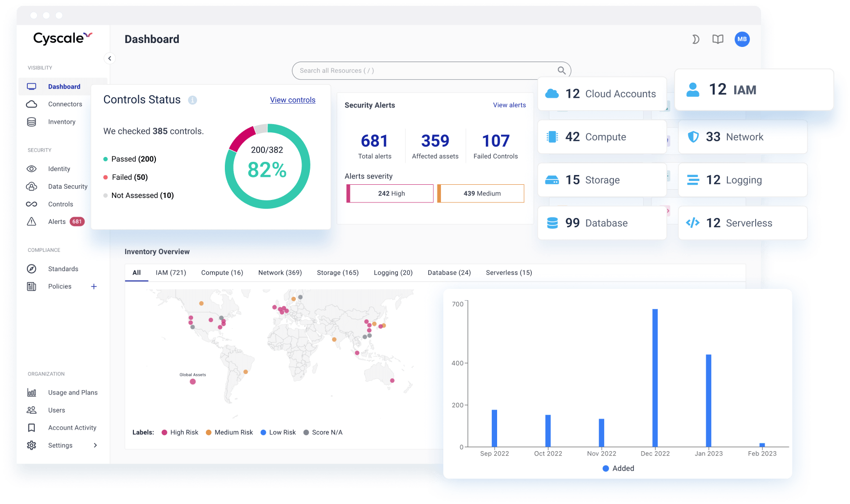
Task: Toggle dark mode with the moon icon
Action: pos(696,39)
